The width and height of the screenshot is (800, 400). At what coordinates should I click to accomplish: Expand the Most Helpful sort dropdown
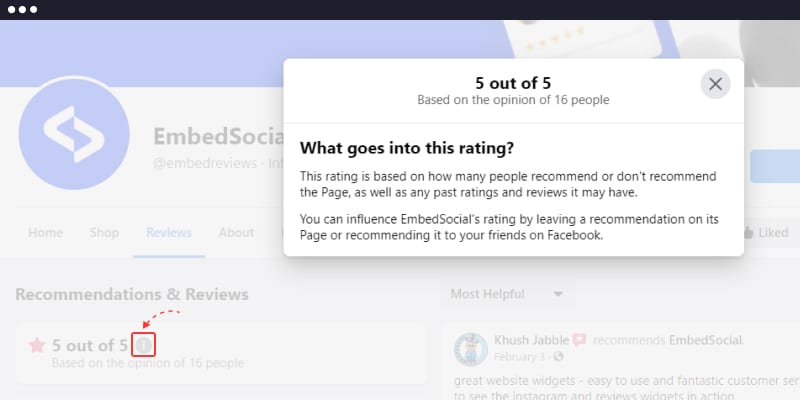tap(507, 294)
